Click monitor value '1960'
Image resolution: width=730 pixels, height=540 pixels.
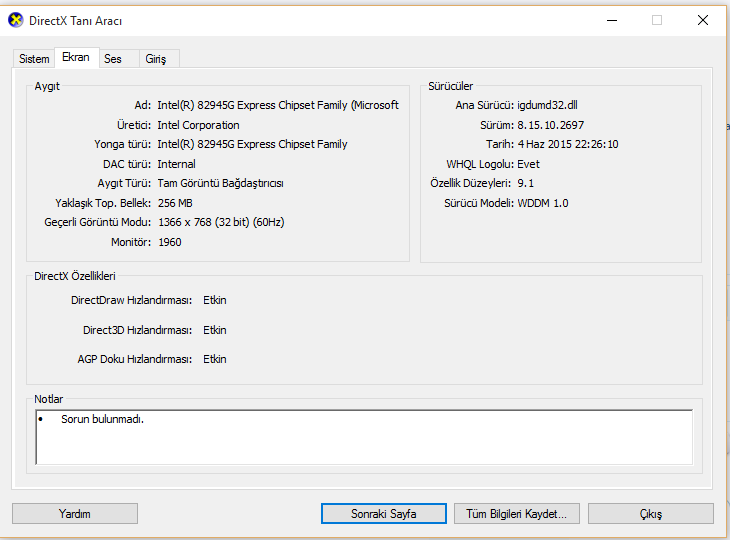[x=169, y=242]
